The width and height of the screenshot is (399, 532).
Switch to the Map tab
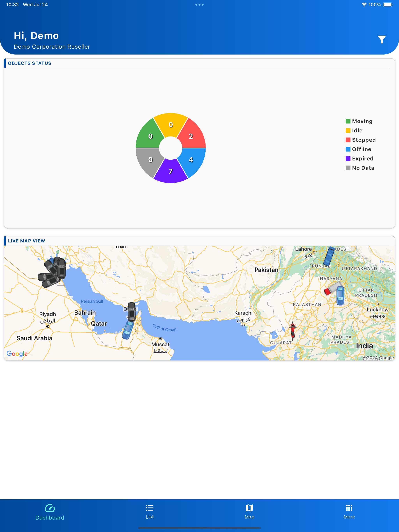tap(249, 512)
